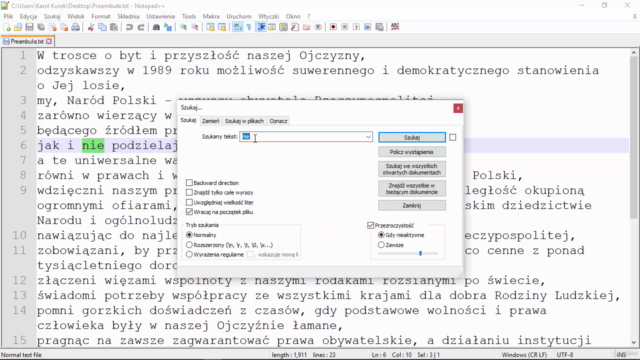Open the Wtyczki menu

268,16
